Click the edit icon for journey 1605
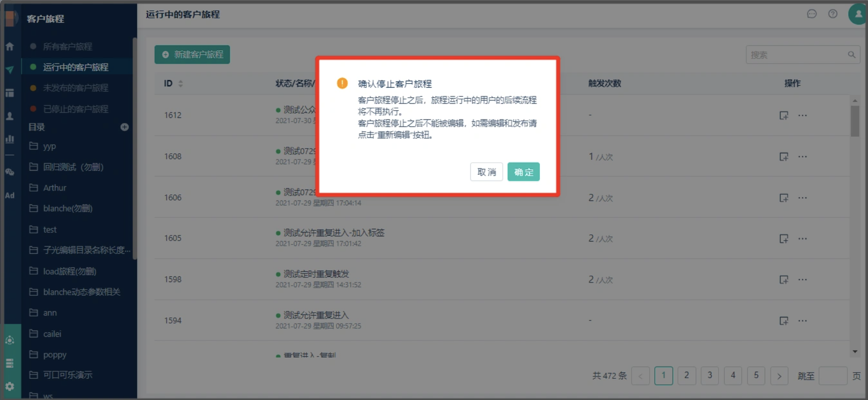The height and width of the screenshot is (400, 868). tap(784, 239)
